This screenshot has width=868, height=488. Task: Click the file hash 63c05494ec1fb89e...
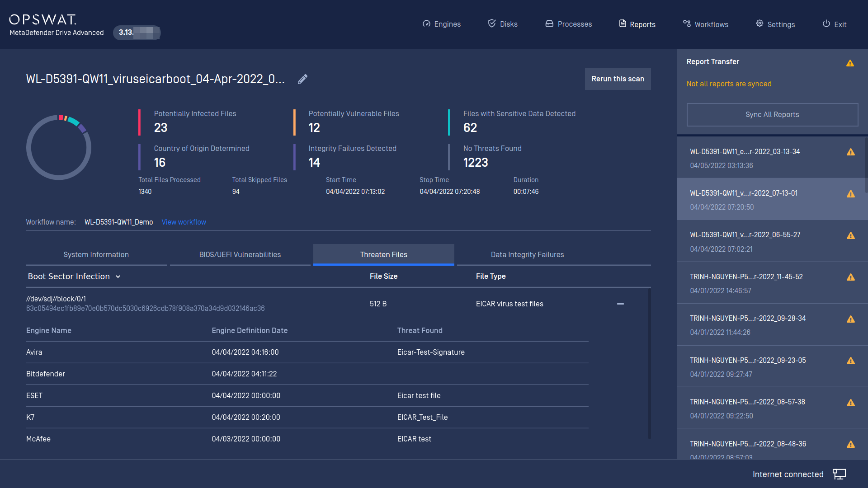(x=146, y=309)
